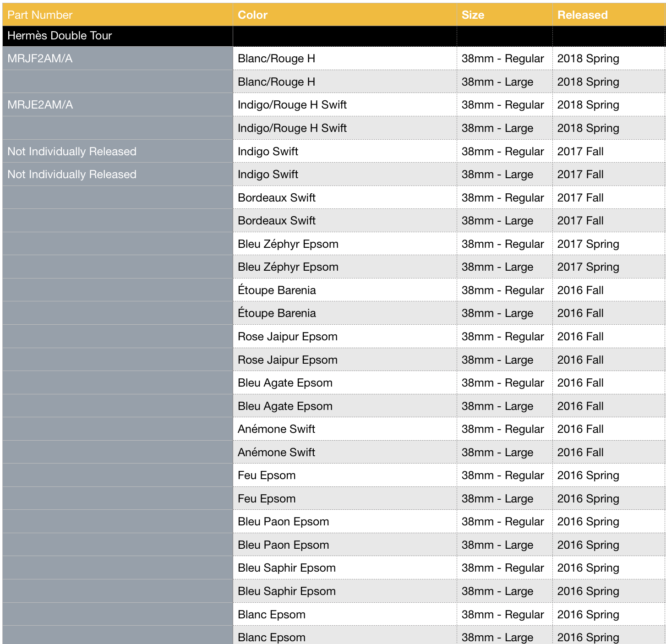Select Anémone Swift in the Regular row
This screenshot has width=666, height=644.
coord(276,429)
